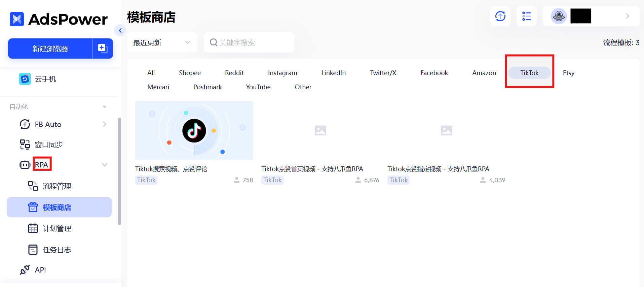Expand the account menu chevron
Screen dimensions: 644x287
pyautogui.click(x=628, y=16)
